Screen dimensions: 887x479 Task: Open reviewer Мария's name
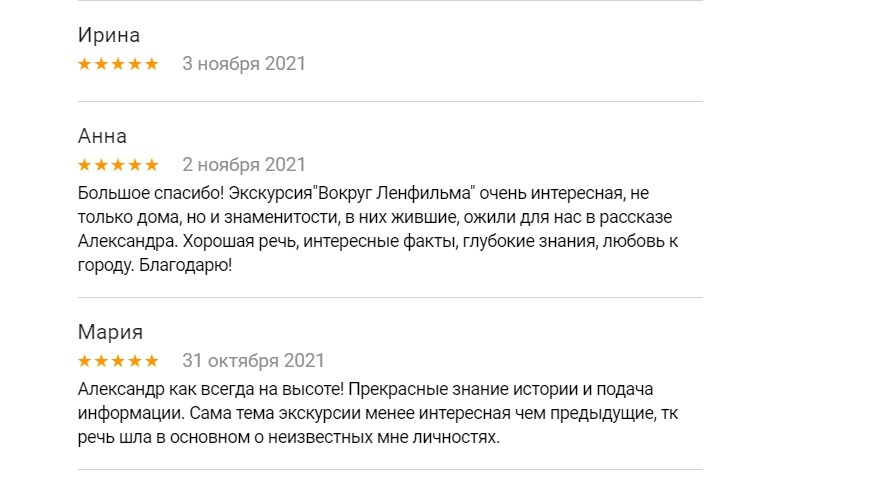110,332
